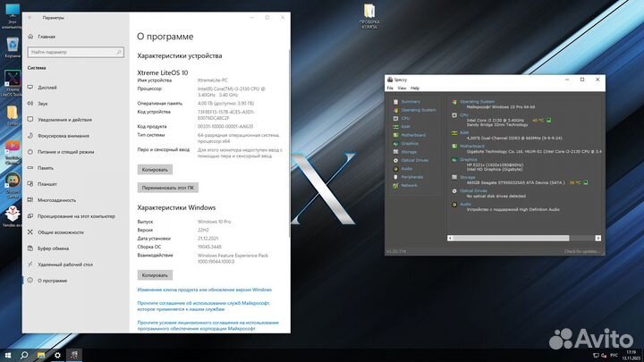
Task: Click the Speccy horizontal scrollbar thumb
Action: 512,238
